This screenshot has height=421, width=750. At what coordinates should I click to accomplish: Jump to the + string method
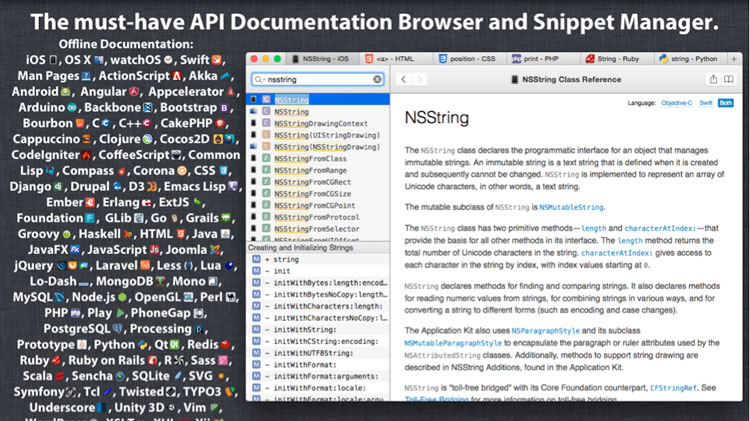tap(318, 259)
